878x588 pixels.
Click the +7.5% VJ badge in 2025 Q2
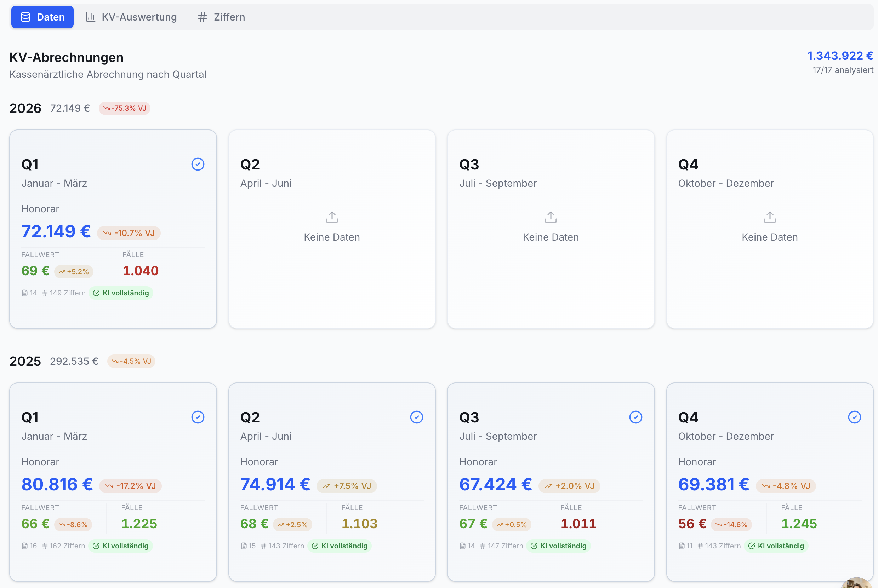pos(347,486)
